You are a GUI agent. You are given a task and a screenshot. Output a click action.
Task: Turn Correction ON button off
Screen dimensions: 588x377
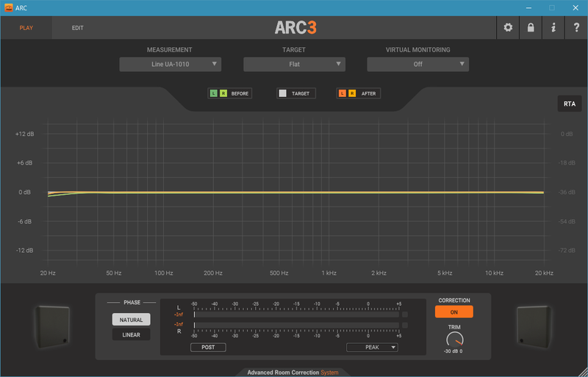click(x=453, y=312)
